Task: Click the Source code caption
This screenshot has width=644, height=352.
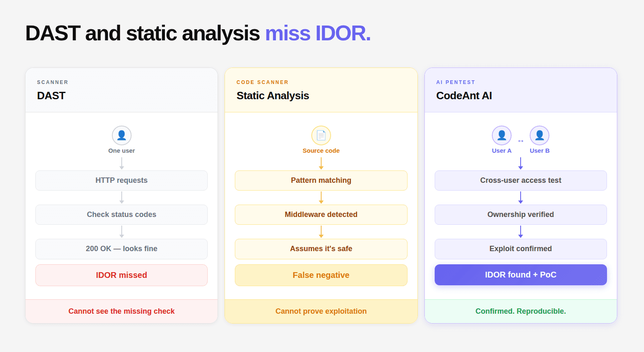Action: pos(321,151)
